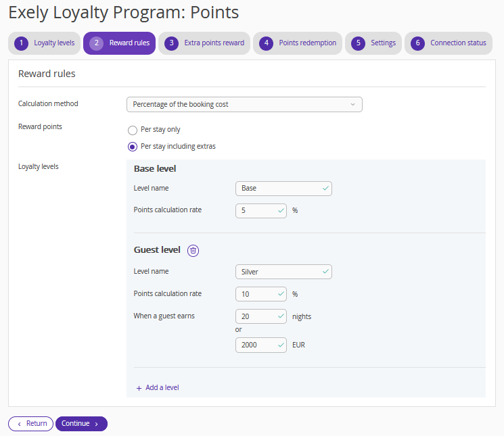The width and height of the screenshot is (504, 436).
Task: Delete the Guest level via trash icon
Action: tap(193, 250)
